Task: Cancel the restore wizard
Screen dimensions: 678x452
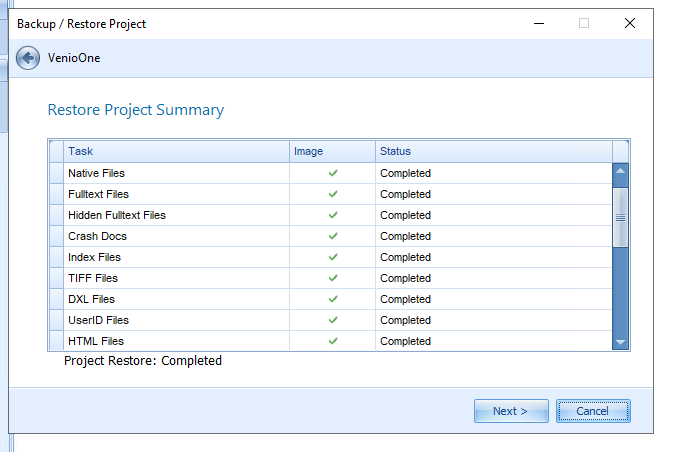Action: (593, 411)
